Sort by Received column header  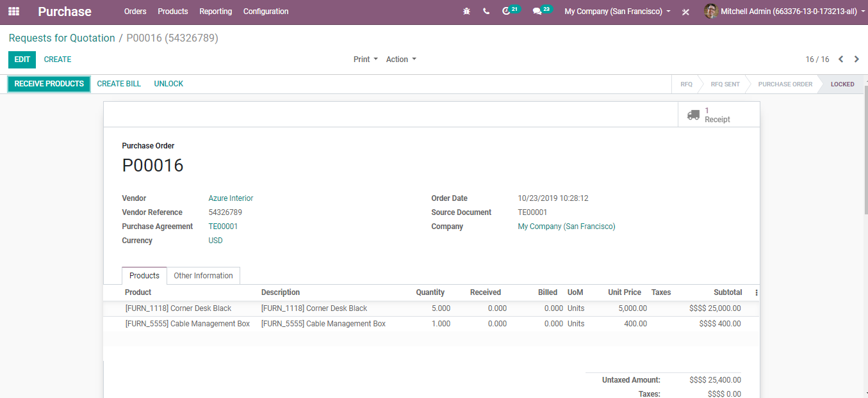[486, 292]
